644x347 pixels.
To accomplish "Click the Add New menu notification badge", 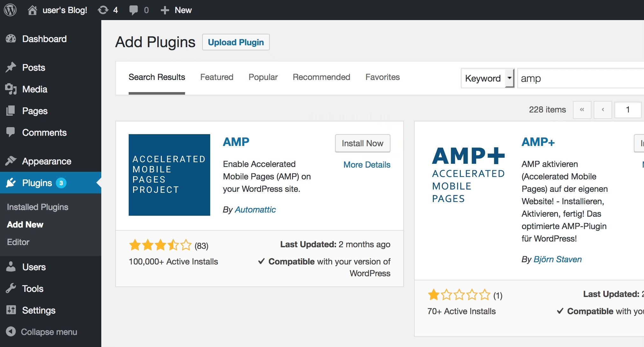I will (62, 183).
